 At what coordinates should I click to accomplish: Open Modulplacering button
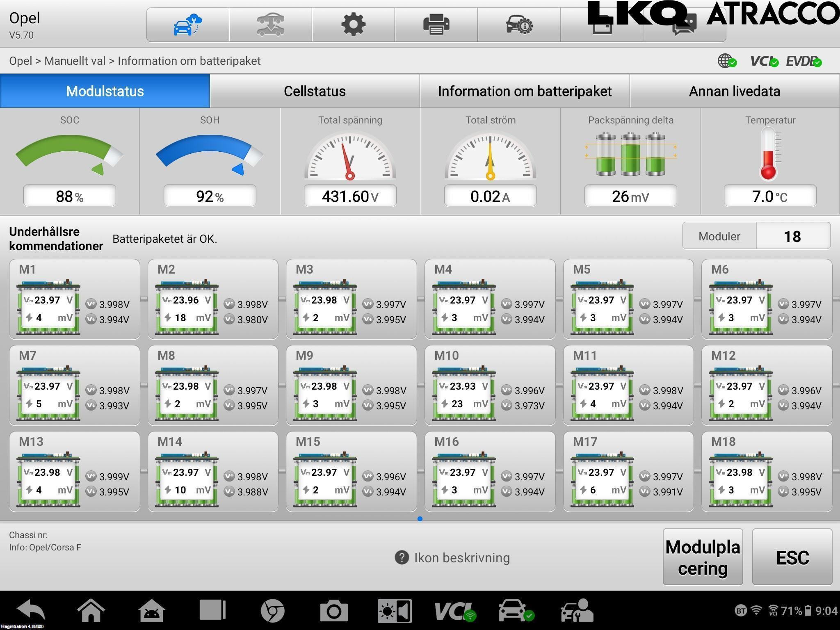click(703, 557)
